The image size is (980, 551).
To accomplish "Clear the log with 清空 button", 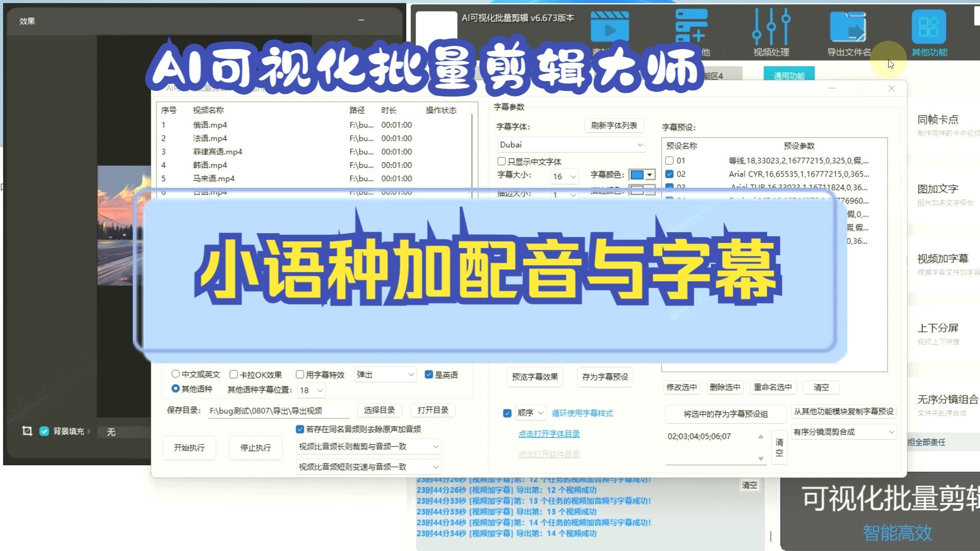I will click(749, 485).
